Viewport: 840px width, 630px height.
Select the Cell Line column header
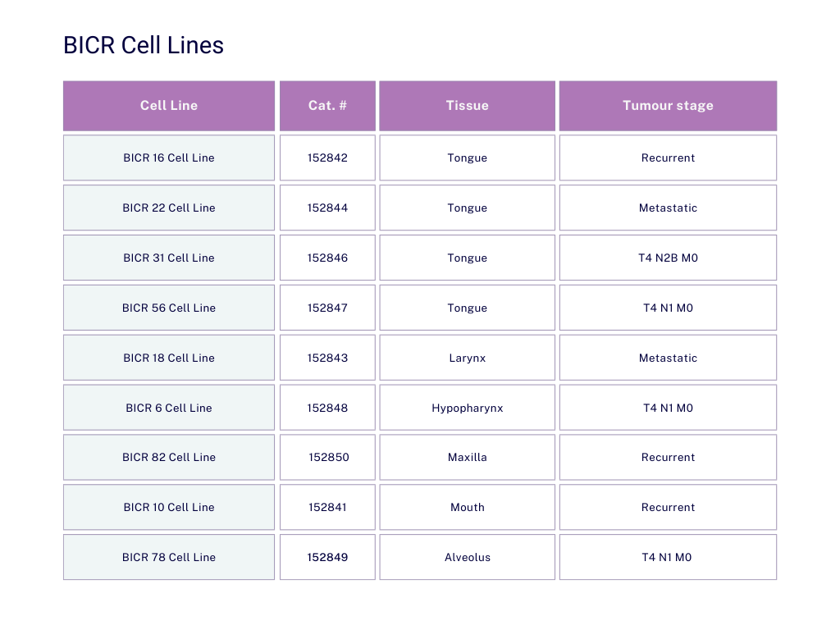[169, 106]
